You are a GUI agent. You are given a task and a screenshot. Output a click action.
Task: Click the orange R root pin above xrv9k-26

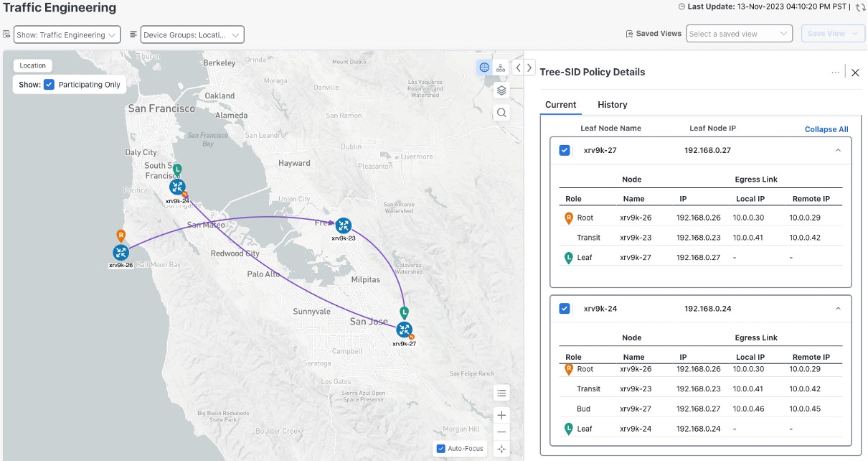[121, 236]
